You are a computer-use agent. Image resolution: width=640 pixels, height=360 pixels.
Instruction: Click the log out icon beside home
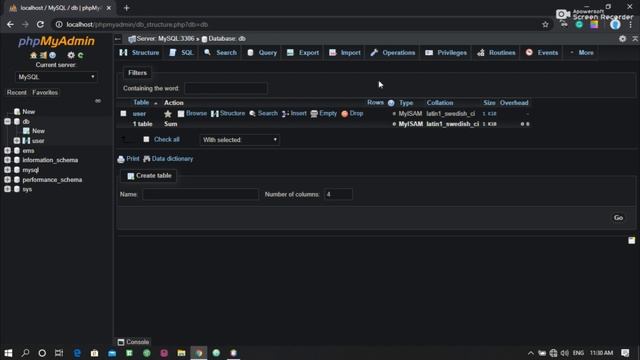tap(43, 55)
